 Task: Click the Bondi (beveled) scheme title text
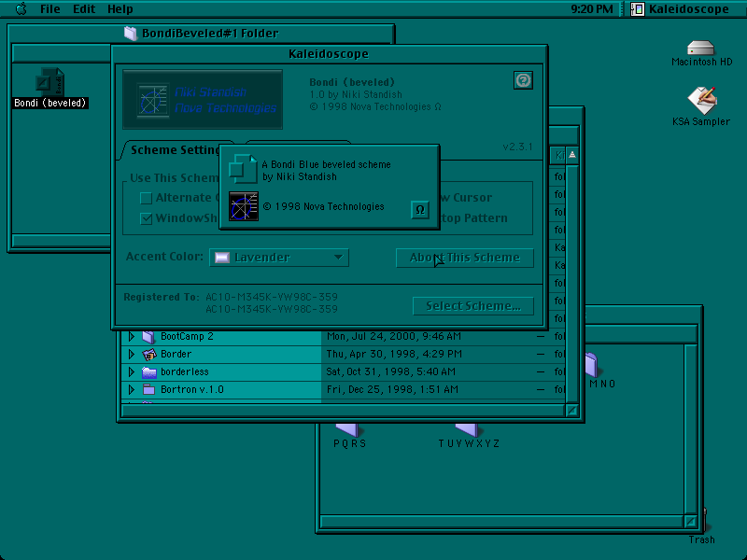click(352, 82)
